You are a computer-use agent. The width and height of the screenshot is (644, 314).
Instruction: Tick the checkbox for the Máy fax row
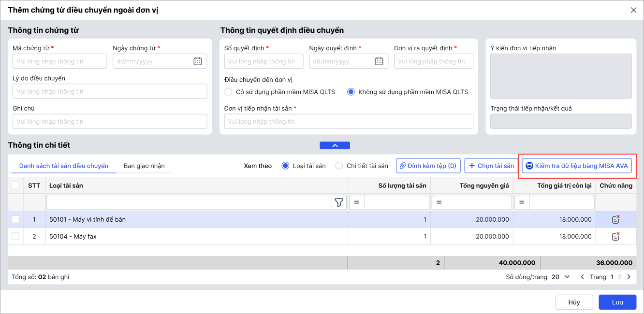[15, 237]
